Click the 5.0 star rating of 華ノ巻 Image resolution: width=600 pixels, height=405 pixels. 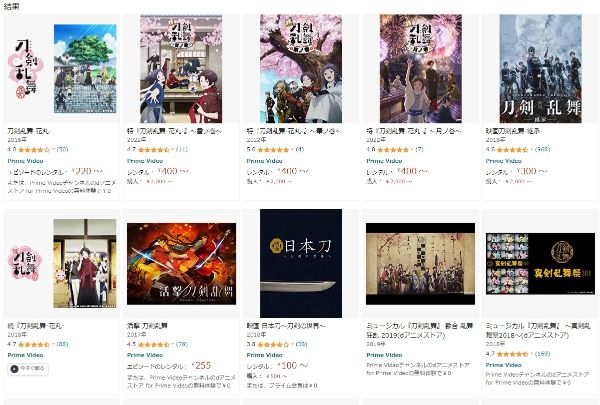tap(273, 149)
